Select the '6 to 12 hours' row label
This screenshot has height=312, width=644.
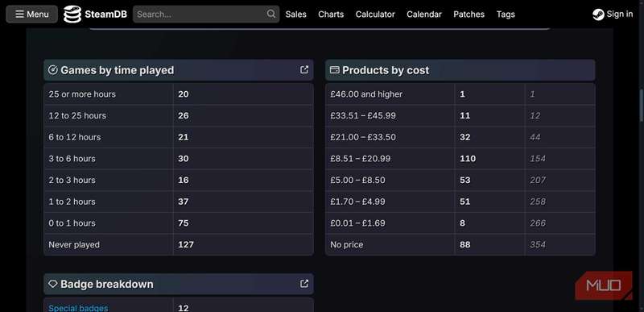74,137
